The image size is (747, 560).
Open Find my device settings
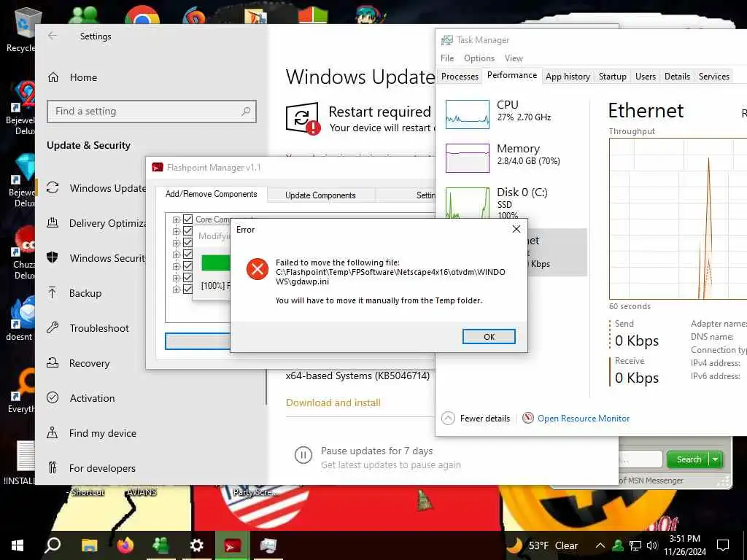click(91, 433)
